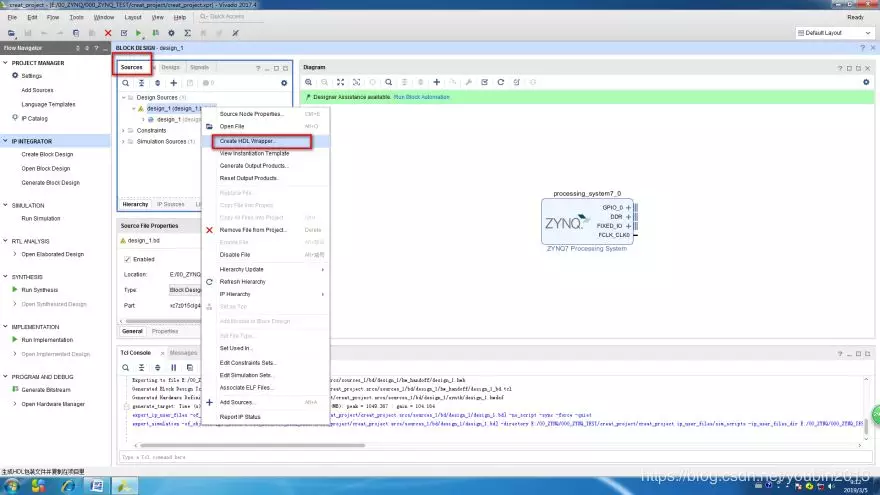
Task: Expand the Constraints tree node
Action: (x=124, y=131)
